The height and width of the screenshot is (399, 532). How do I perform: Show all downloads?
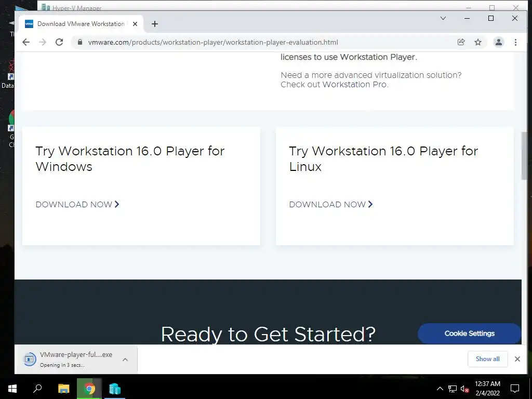point(487,359)
